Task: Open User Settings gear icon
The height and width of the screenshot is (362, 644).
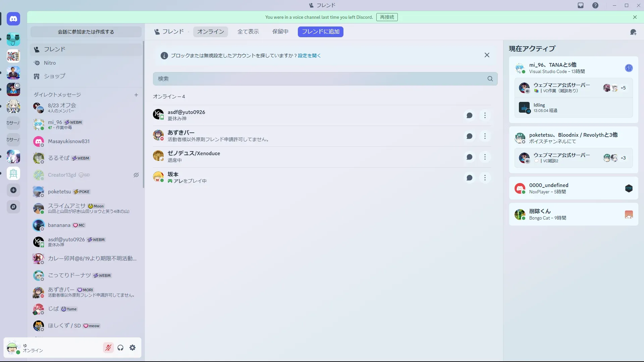Action: (x=132, y=348)
